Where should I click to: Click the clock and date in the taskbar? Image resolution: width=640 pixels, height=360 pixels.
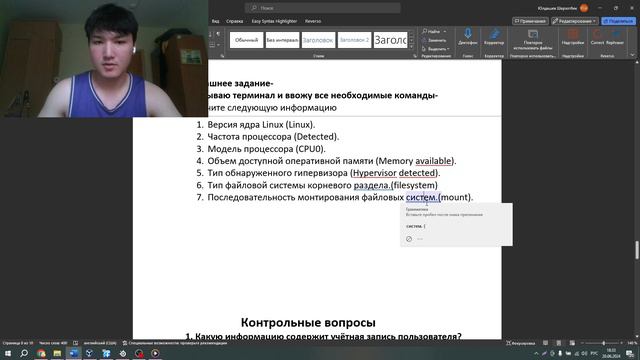[611, 353]
